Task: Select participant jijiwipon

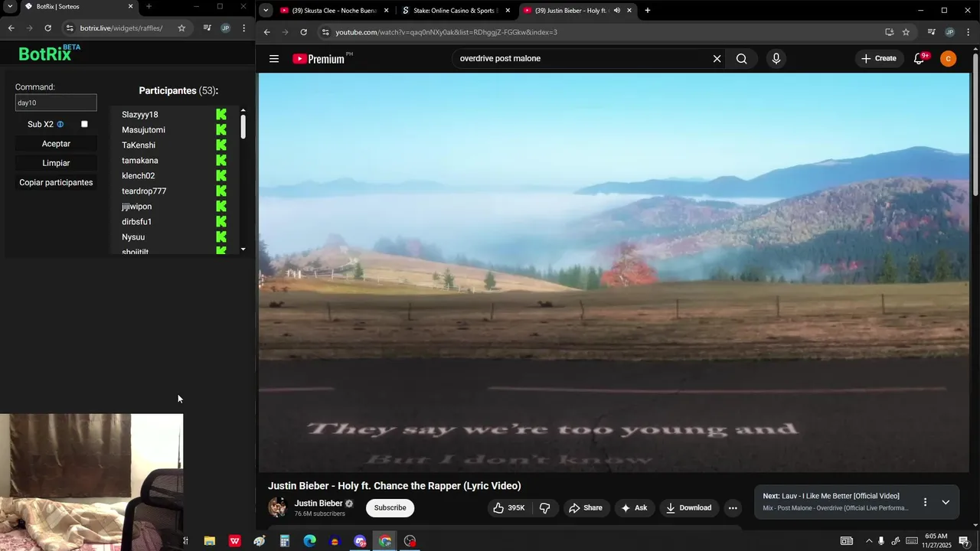Action: 137,207
